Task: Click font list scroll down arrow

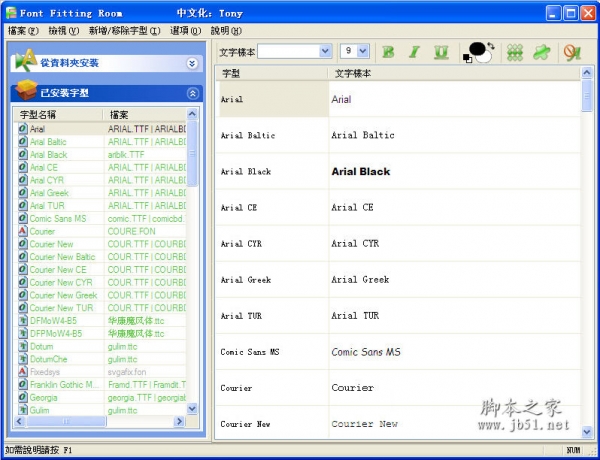Action: pos(192,409)
